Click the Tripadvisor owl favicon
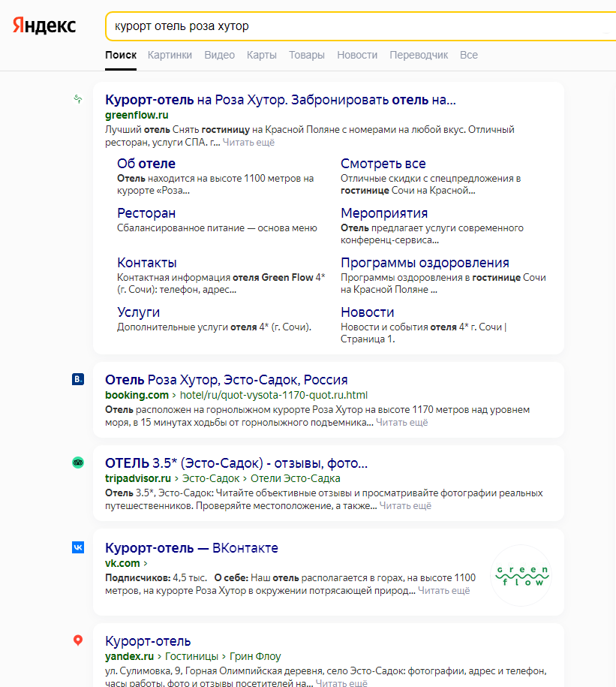This screenshot has width=616, height=687. click(78, 463)
